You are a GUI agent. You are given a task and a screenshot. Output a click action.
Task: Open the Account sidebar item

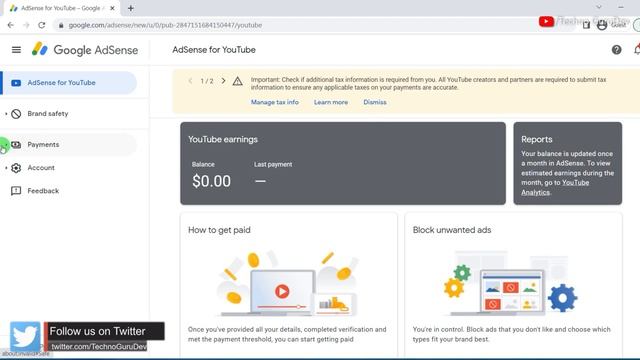point(69,168)
